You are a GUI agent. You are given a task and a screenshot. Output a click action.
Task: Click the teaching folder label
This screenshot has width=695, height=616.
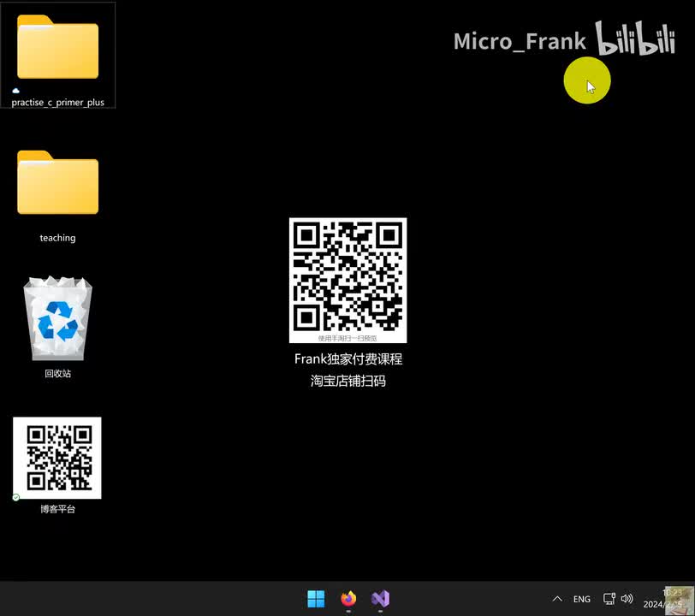(57, 238)
